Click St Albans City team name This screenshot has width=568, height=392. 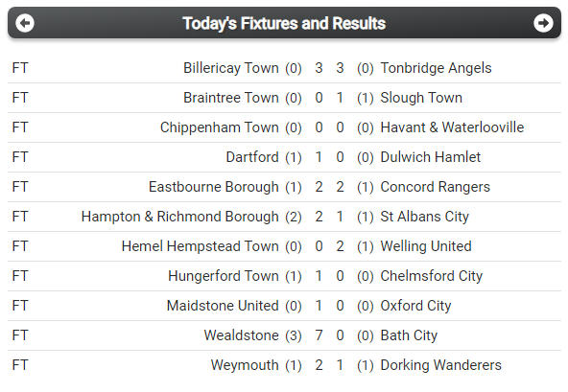point(424,217)
